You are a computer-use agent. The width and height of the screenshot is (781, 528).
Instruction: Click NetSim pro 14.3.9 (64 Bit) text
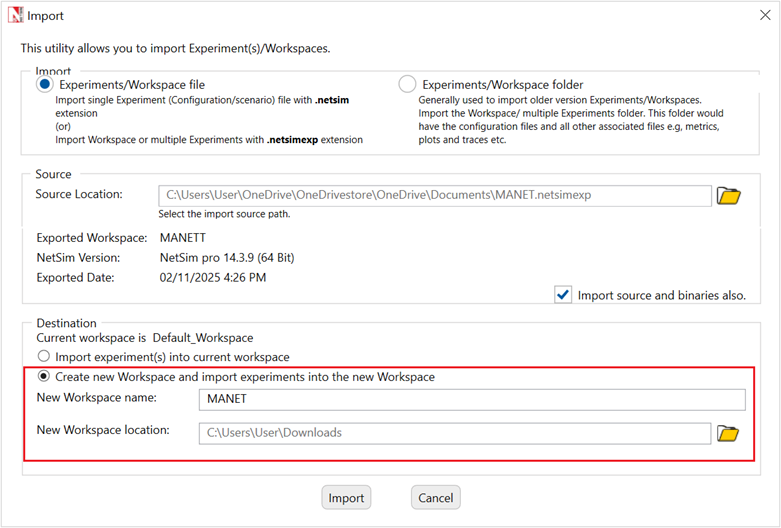click(227, 258)
